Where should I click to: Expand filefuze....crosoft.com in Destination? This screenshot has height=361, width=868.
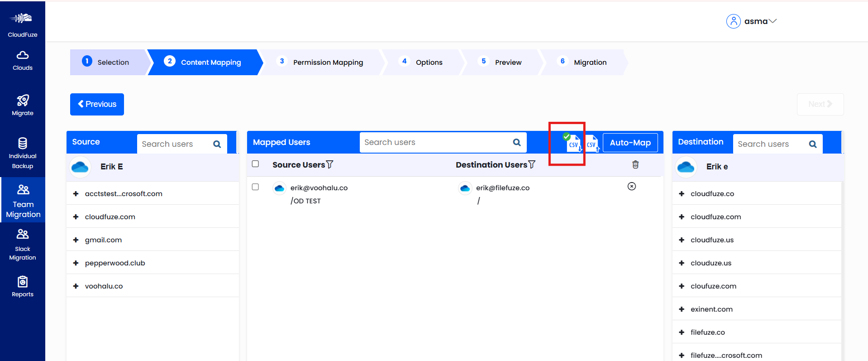click(682, 356)
